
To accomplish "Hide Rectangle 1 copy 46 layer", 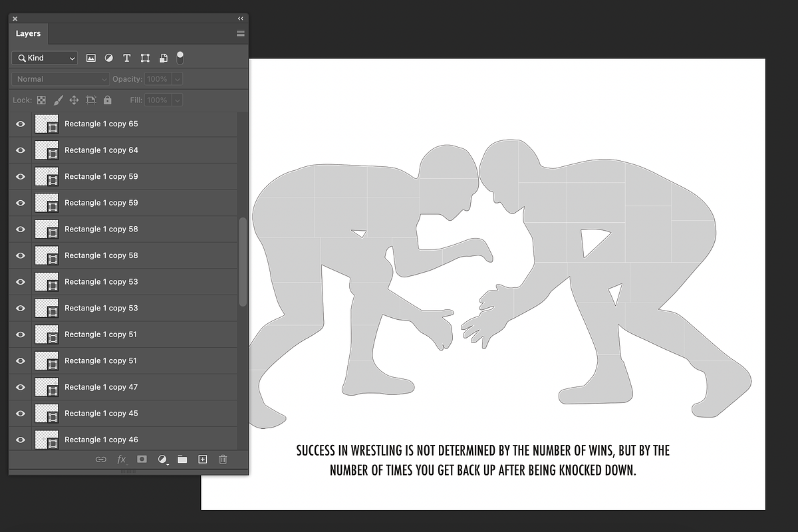I will pyautogui.click(x=21, y=440).
